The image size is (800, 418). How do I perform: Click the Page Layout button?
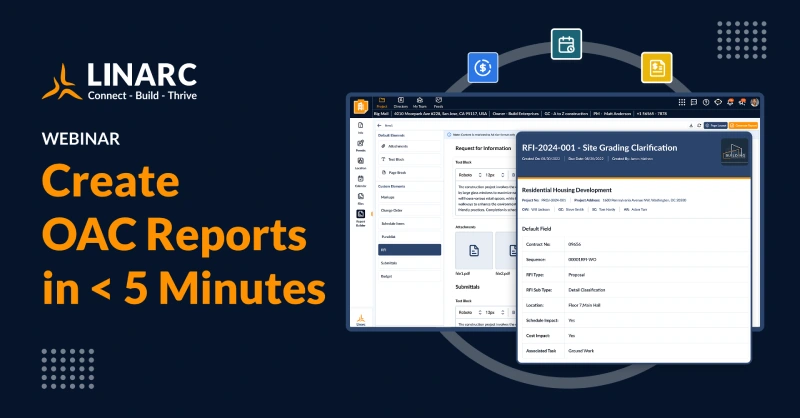coord(715,125)
